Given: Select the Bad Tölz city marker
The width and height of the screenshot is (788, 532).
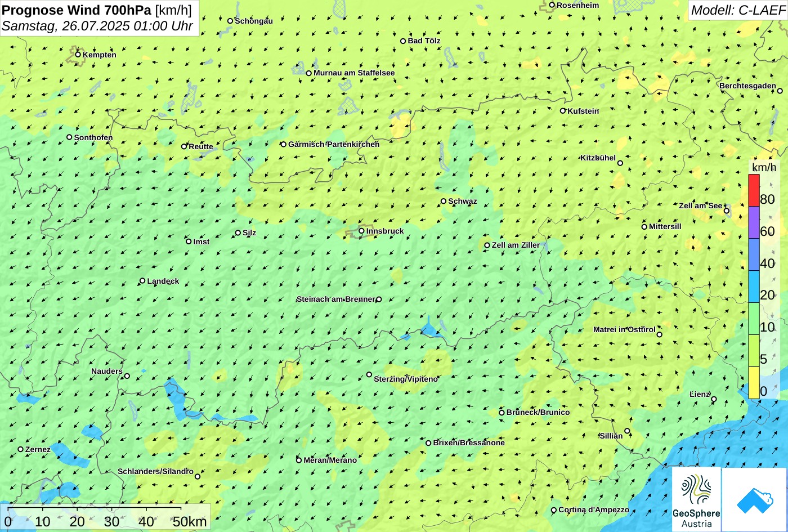Looking at the screenshot, I should [403, 41].
